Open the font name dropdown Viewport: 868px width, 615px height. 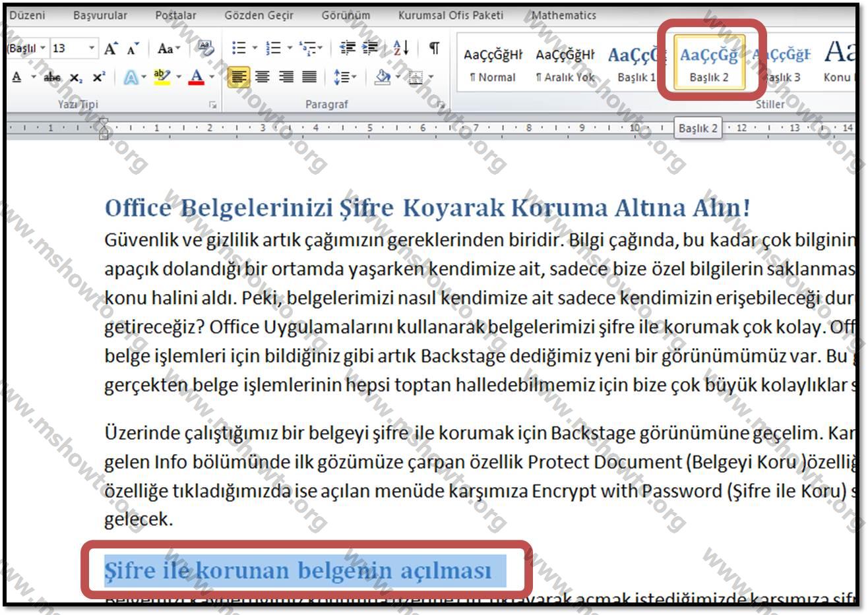[43, 48]
